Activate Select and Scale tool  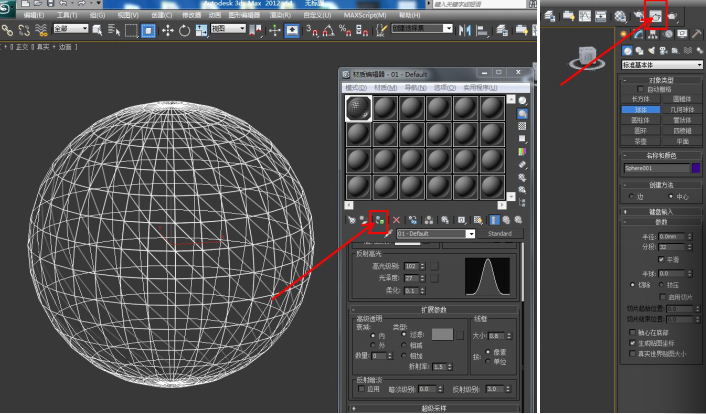[201, 30]
